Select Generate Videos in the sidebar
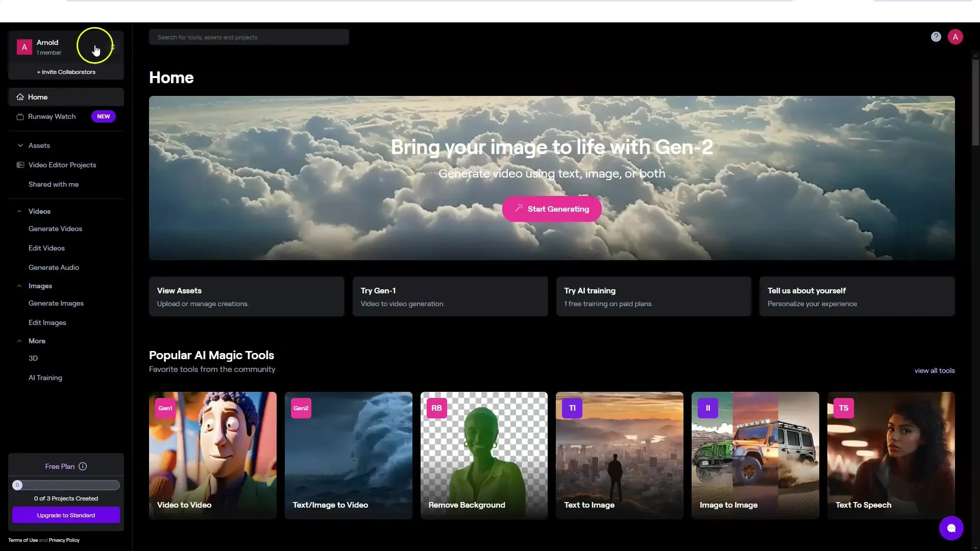The height and width of the screenshot is (551, 980). coord(55,229)
